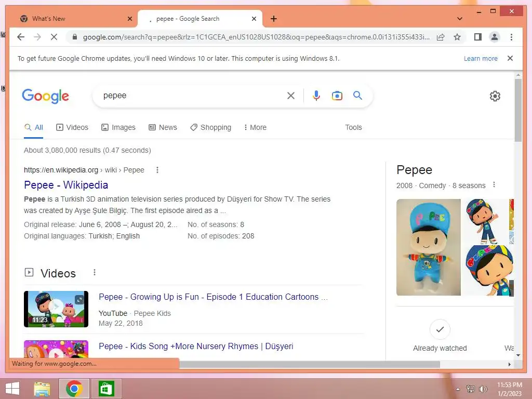532x399 pixels.
Task: Open the Windows Start button
Action: pos(12,389)
